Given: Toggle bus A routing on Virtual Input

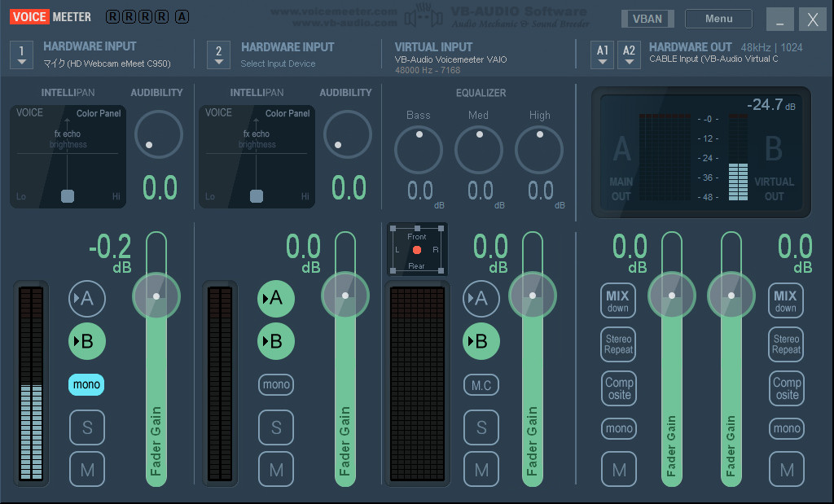Looking at the screenshot, I should [481, 298].
